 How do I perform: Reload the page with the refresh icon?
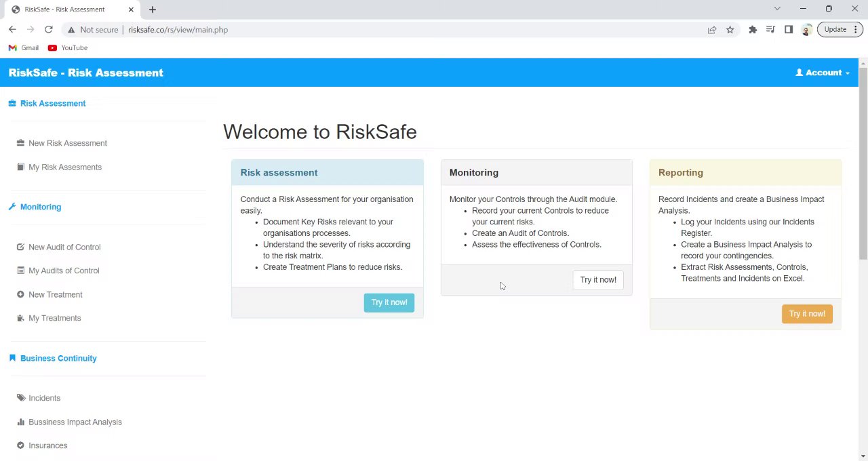pyautogui.click(x=49, y=30)
